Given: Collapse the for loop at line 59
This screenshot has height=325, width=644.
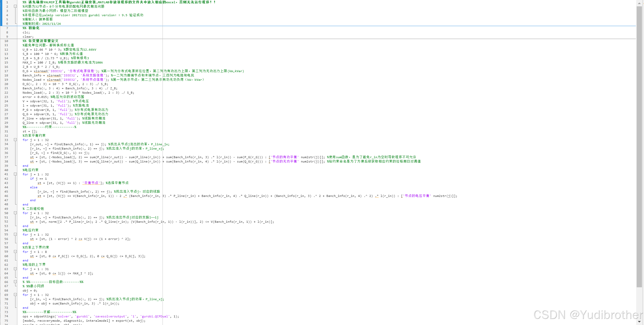Looking at the screenshot, I should [x=15, y=252].
